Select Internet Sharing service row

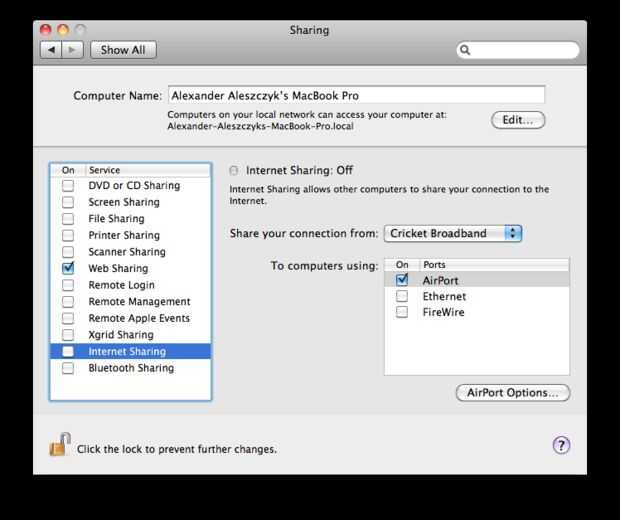130,352
